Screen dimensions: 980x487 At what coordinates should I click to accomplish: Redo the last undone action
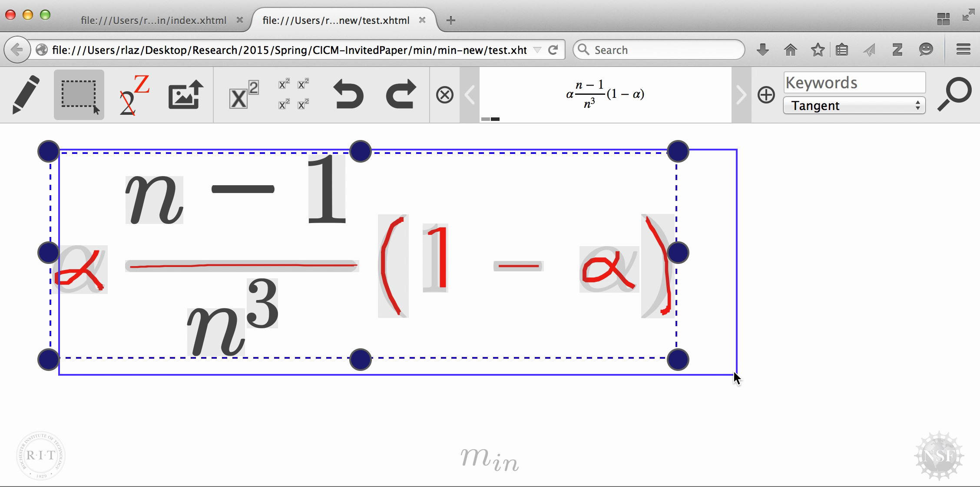click(401, 94)
